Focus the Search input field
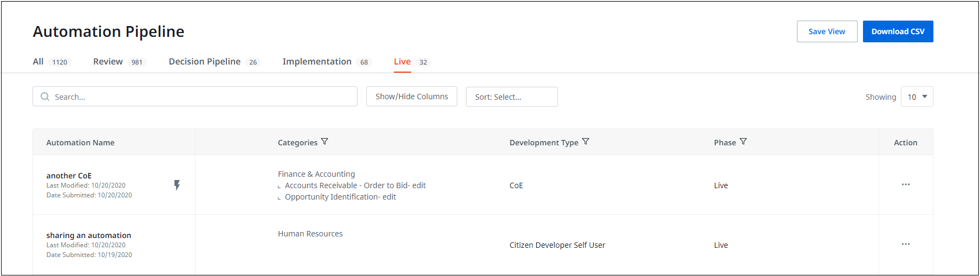980x276 pixels. (x=195, y=97)
